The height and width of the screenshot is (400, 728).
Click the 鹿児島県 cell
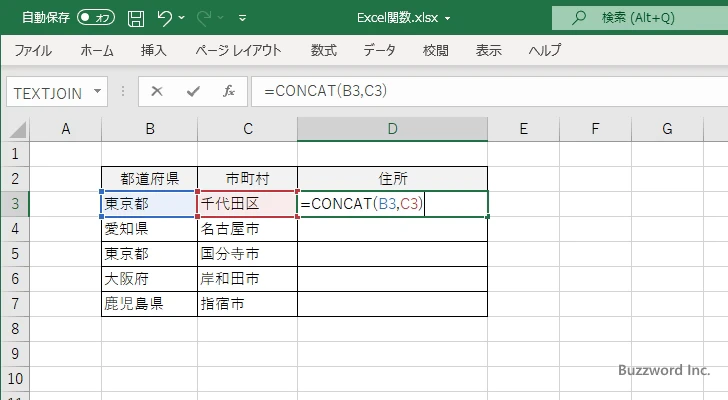pyautogui.click(x=150, y=304)
